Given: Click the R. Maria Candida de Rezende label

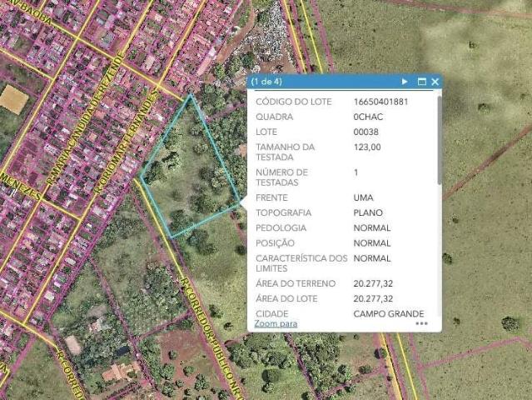Looking at the screenshot, I should 85,119.
